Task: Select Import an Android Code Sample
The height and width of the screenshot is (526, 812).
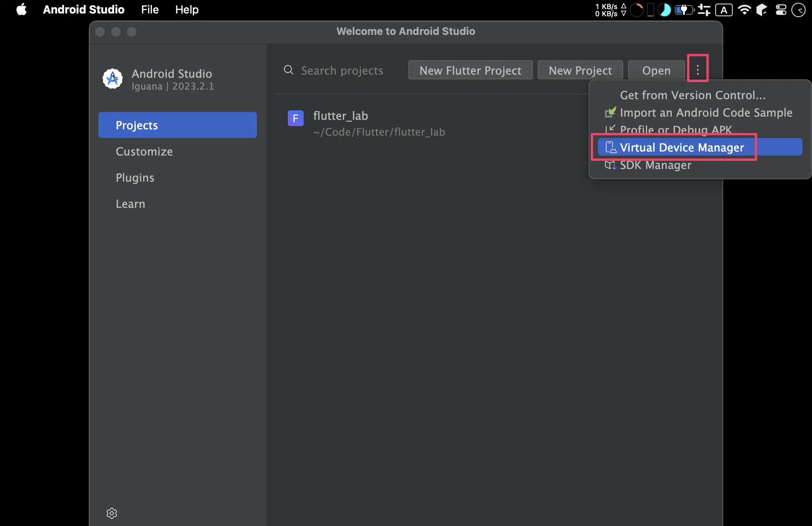Action: coord(700,113)
